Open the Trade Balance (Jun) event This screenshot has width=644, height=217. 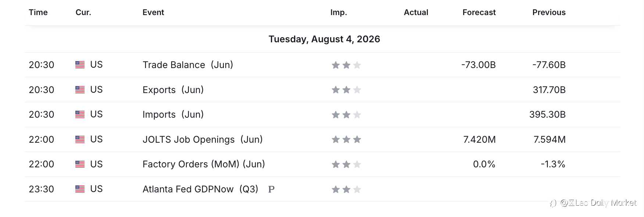(188, 65)
